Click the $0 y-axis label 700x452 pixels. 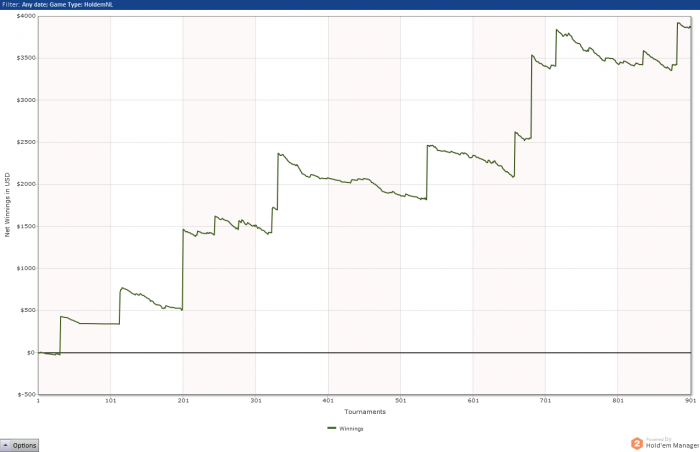[x=30, y=352]
